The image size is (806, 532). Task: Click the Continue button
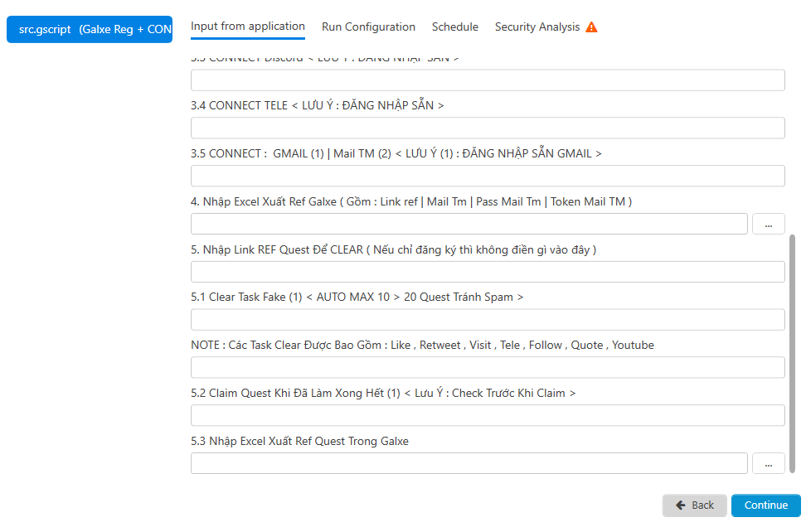[766, 505]
